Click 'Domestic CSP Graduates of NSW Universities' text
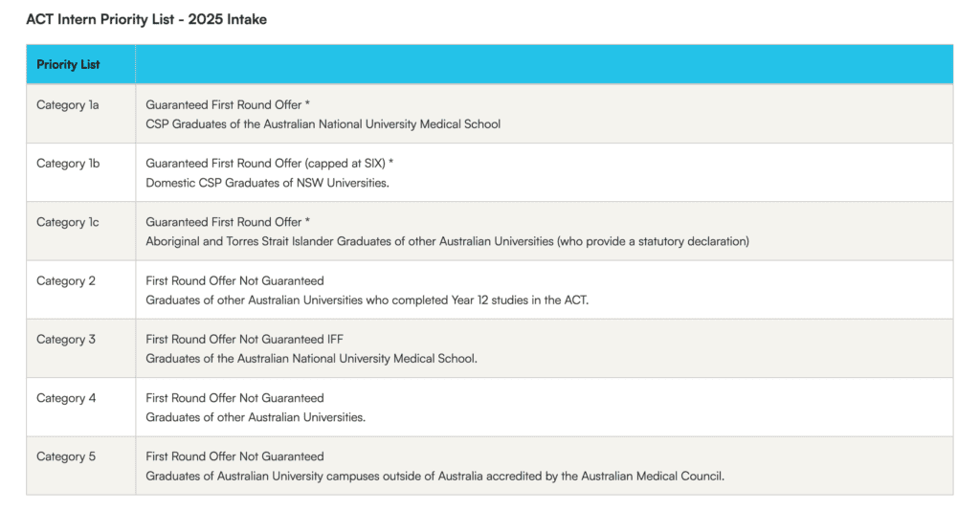The image size is (980, 511). tap(267, 183)
